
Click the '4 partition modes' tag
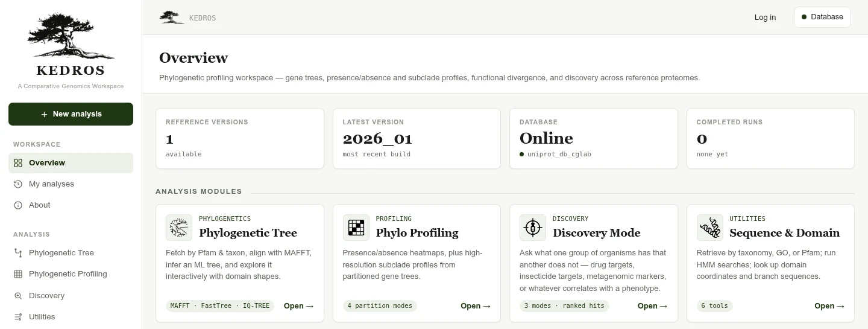pyautogui.click(x=380, y=306)
